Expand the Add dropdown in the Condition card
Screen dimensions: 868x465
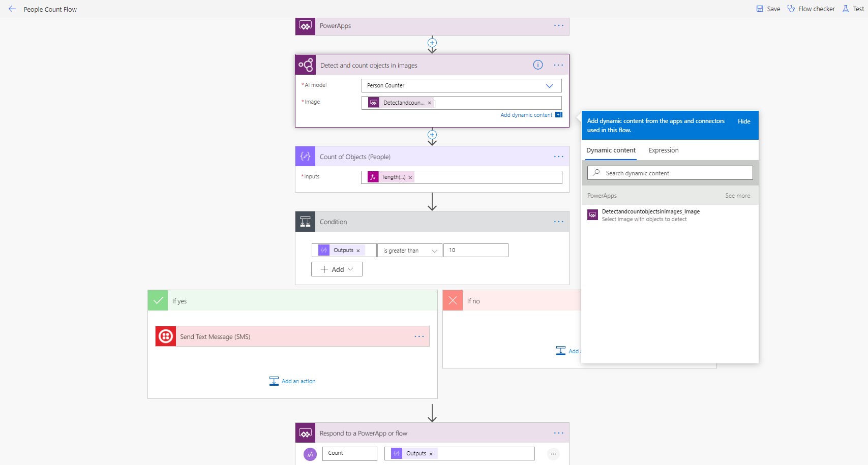pos(337,269)
